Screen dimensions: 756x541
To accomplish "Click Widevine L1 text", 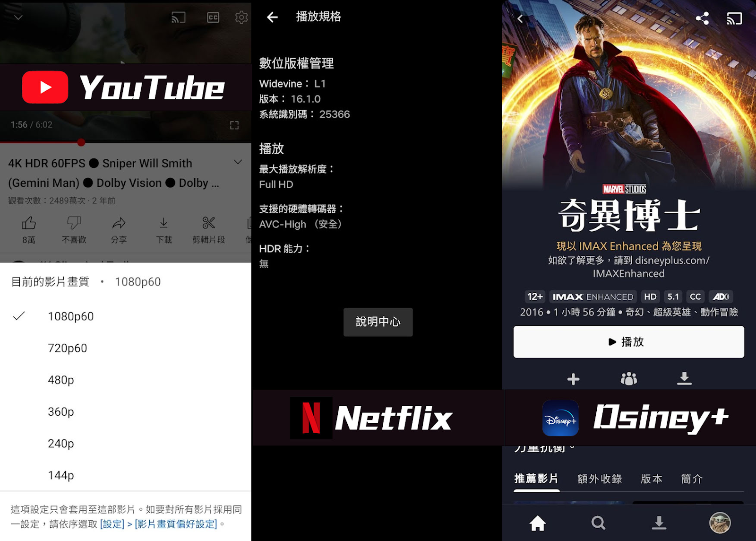I will pyautogui.click(x=292, y=84).
